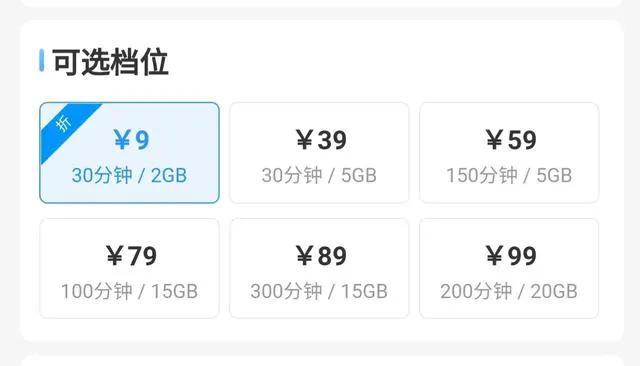The height and width of the screenshot is (366, 640).
Task: Click the 30分钟 / 5GB description text
Action: tap(319, 175)
